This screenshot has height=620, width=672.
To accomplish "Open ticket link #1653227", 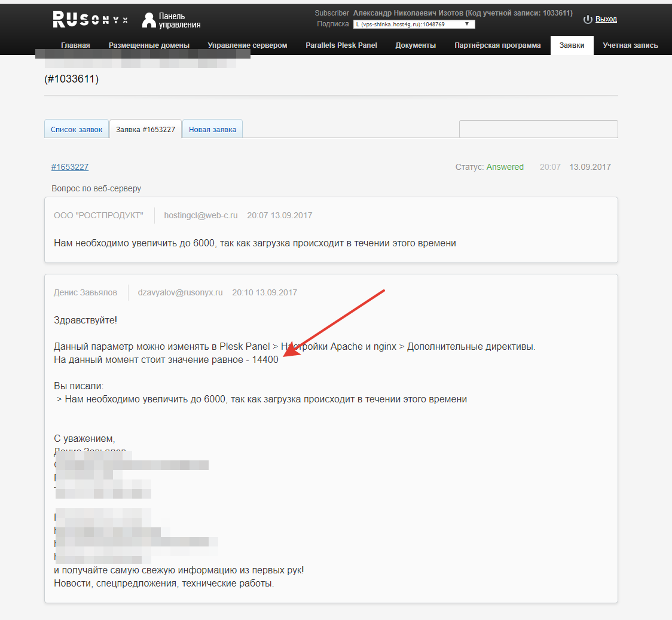I will pyautogui.click(x=70, y=167).
